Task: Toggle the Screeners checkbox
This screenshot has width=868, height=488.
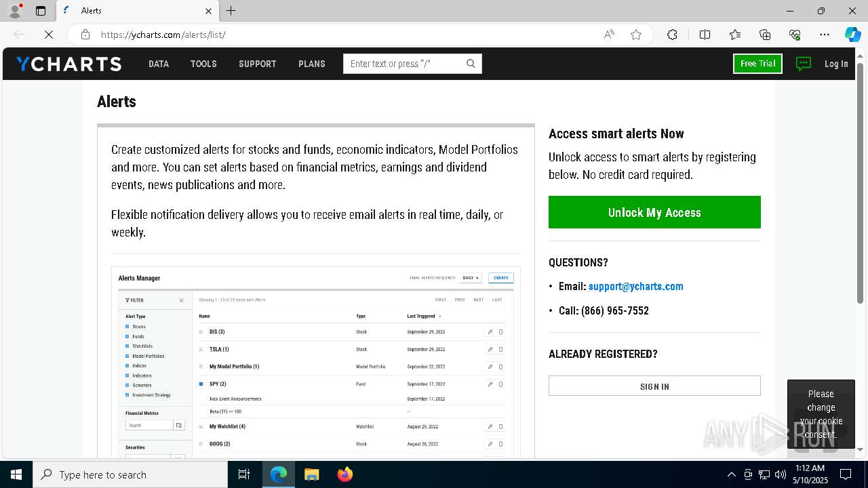Action: tap(127, 385)
